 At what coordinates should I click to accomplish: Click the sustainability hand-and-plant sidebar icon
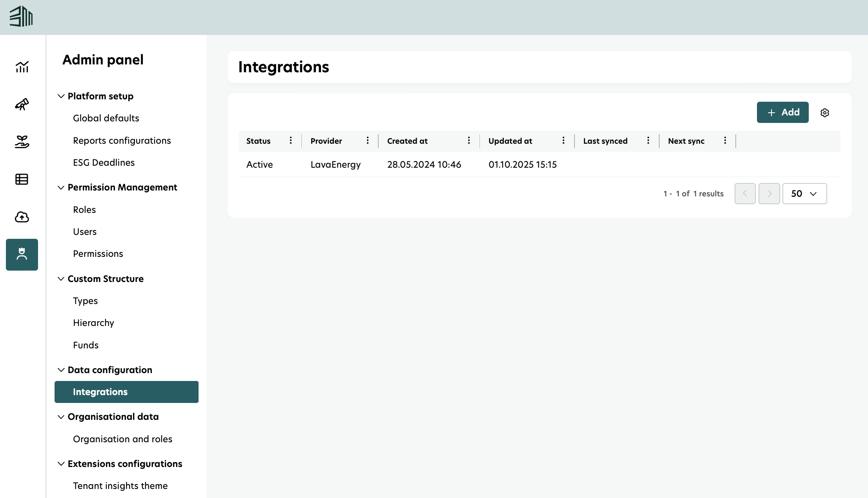click(x=22, y=142)
